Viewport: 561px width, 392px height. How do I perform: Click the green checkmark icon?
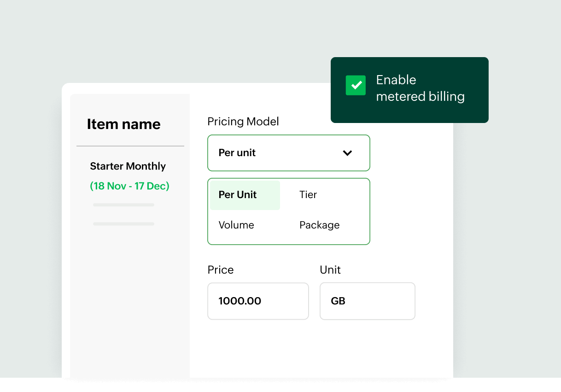pyautogui.click(x=356, y=85)
